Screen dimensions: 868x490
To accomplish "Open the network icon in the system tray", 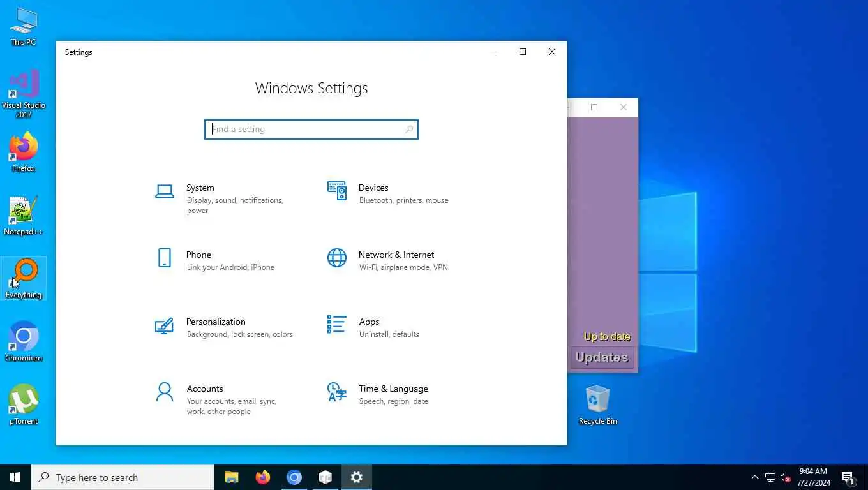I will click(x=770, y=477).
